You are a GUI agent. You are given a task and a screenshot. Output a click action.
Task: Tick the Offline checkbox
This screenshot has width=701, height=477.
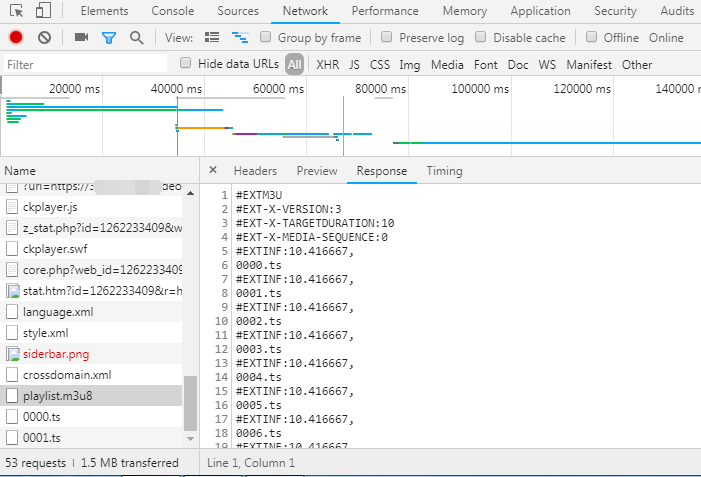tap(591, 37)
